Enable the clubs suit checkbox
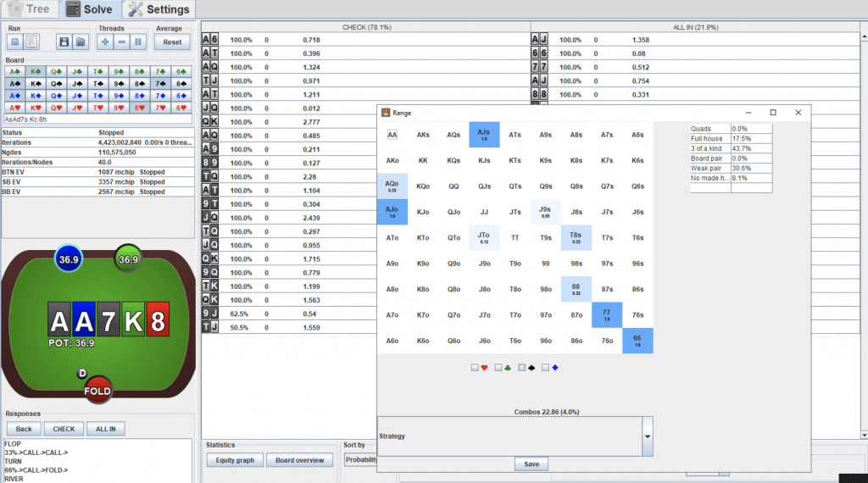868x483 pixels. [498, 368]
